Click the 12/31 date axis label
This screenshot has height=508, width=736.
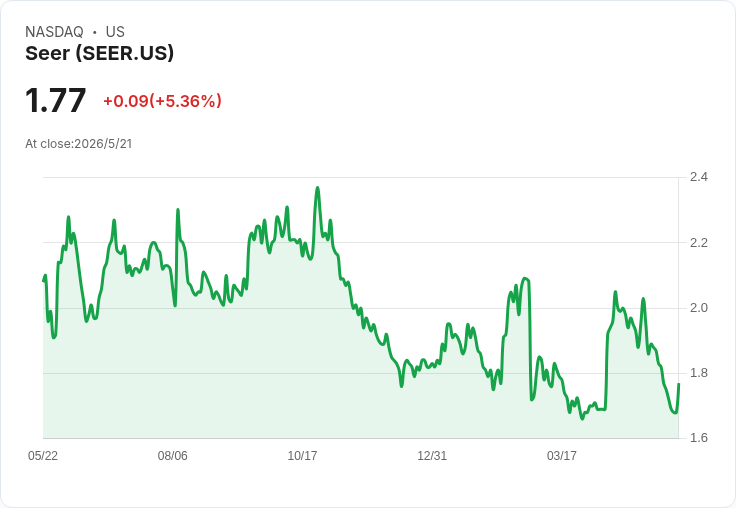pos(432,455)
